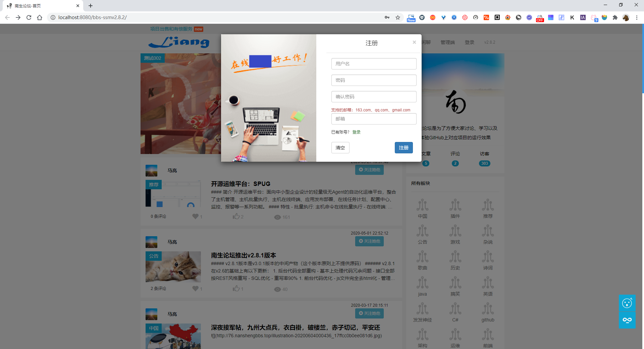Screen dimensions: 644x349
Task: Go back using browser back arrow
Action: (x=7, y=17)
